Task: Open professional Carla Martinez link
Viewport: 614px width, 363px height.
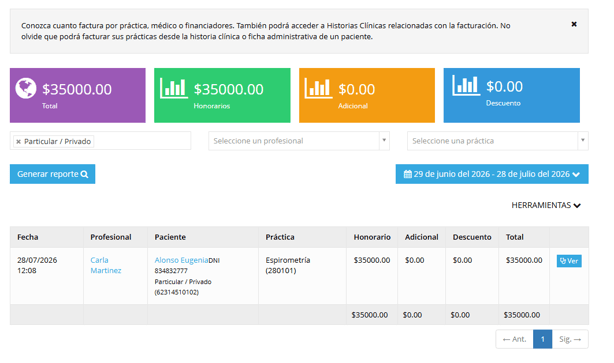Action: (106, 265)
